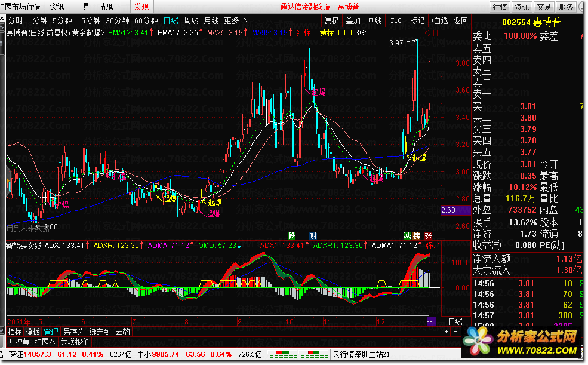Click the 云行情深圳主站Z1 server status
The image size is (588, 365).
click(362, 354)
